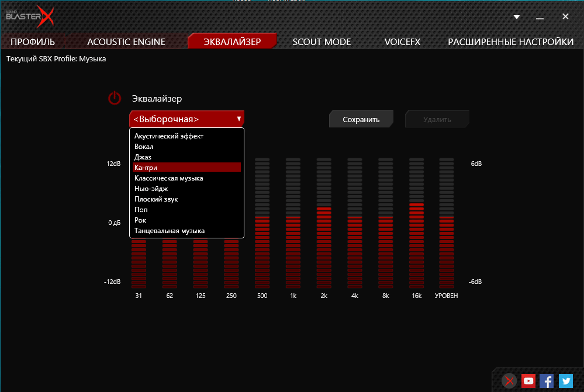This screenshot has height=392, width=584.
Task: Switch to the ПРОФИЛЬ tab
Action: [x=33, y=41]
